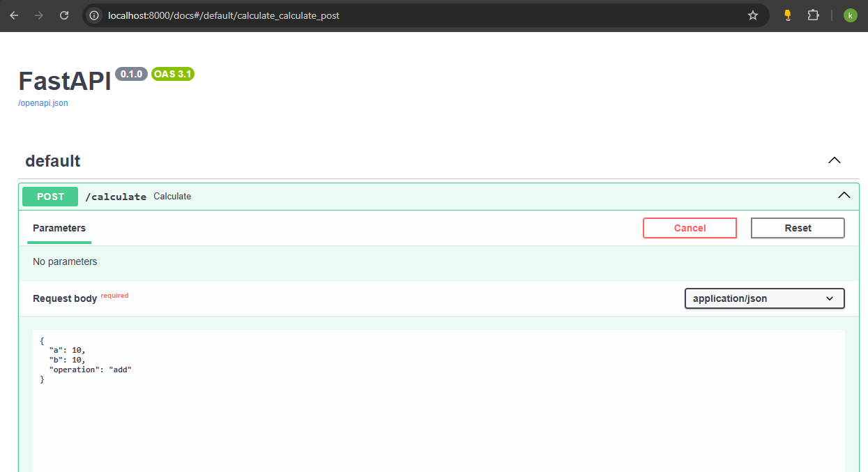Click the /calculate endpoint path

tap(116, 197)
